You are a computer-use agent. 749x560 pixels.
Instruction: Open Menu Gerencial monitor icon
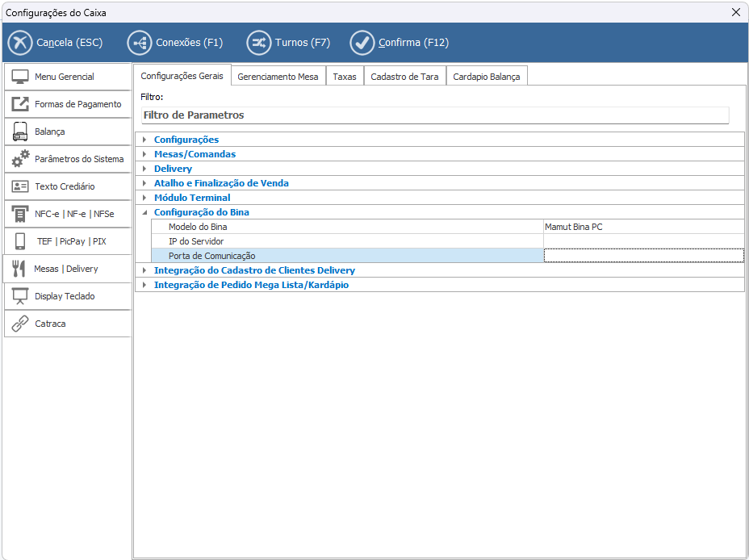point(20,77)
